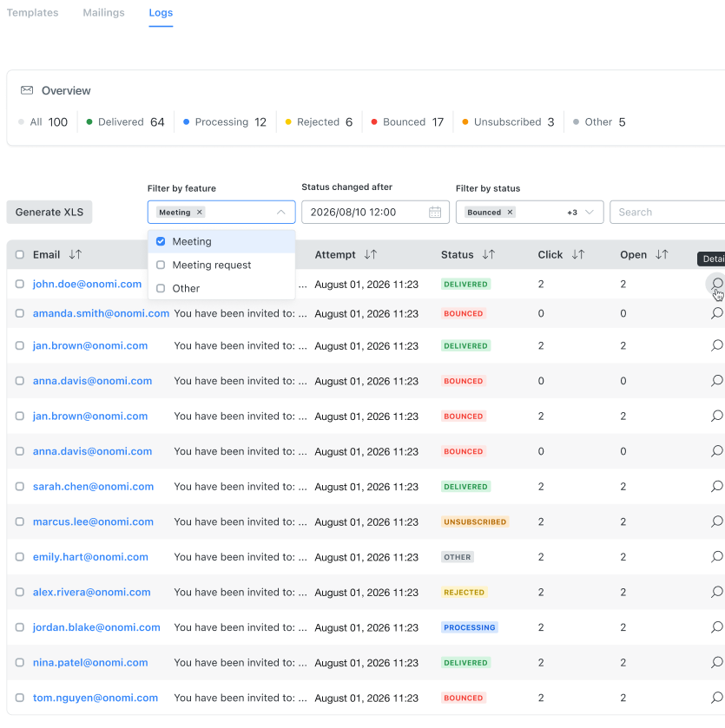This screenshot has width=725, height=728.
Task: Click the calendar icon in the date field
Action: pos(435,213)
